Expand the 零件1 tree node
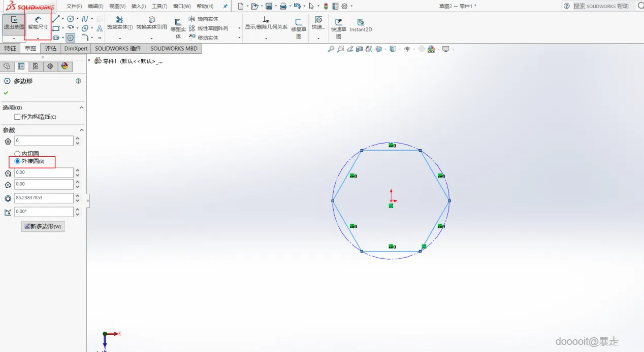Image resolution: width=644 pixels, height=352 pixels. 90,60
